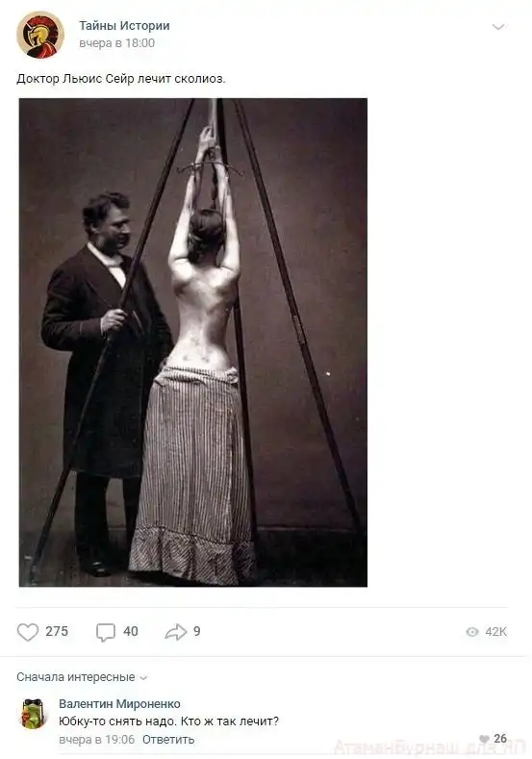This screenshot has height=759, width=532.
Task: Open comment timestamp вчера в 19:06
Action: pyautogui.click(x=96, y=739)
